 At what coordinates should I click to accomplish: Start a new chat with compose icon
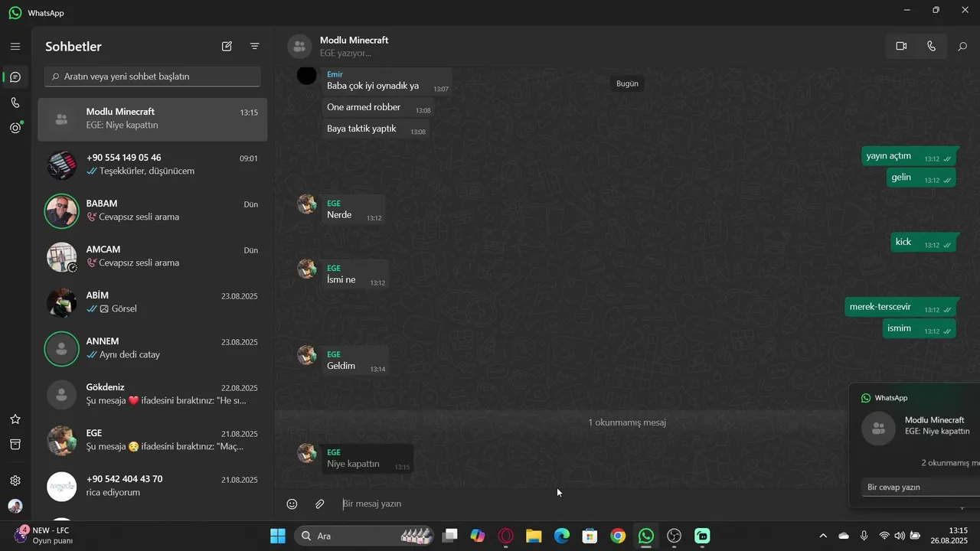[x=227, y=47]
